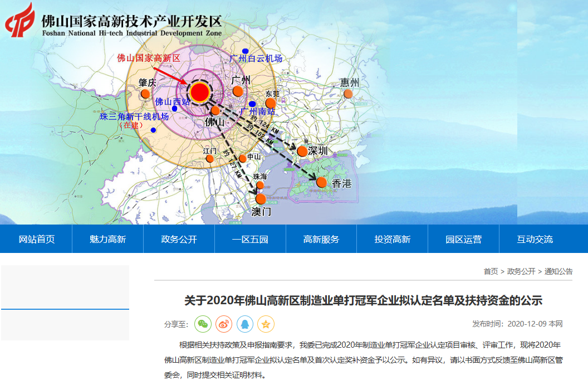Image resolution: width=588 pixels, height=380 pixels.
Task: Go to 一区五园 section
Action: (250, 239)
